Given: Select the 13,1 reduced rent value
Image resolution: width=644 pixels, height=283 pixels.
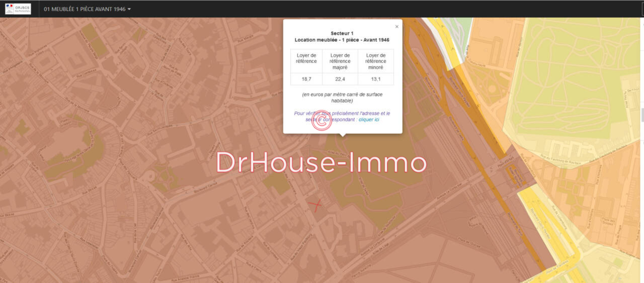Looking at the screenshot, I should (376, 79).
